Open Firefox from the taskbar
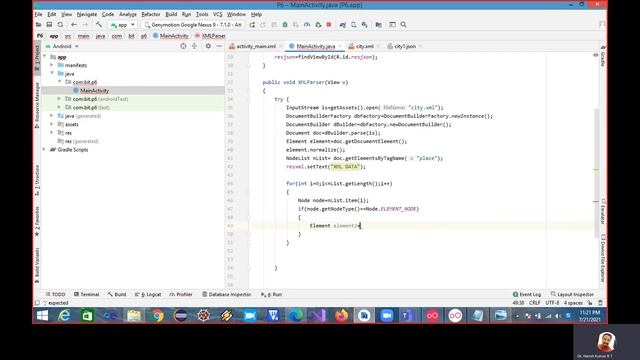The image size is (640, 360). point(341,316)
